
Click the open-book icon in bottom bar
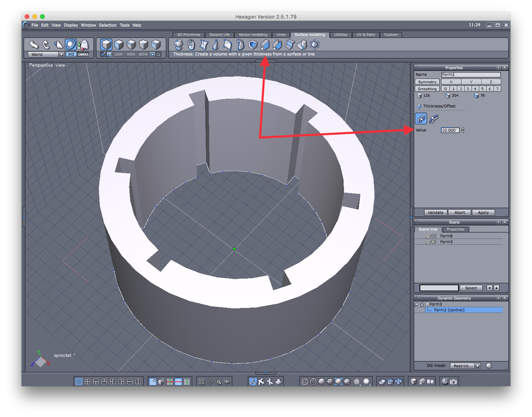(430, 382)
